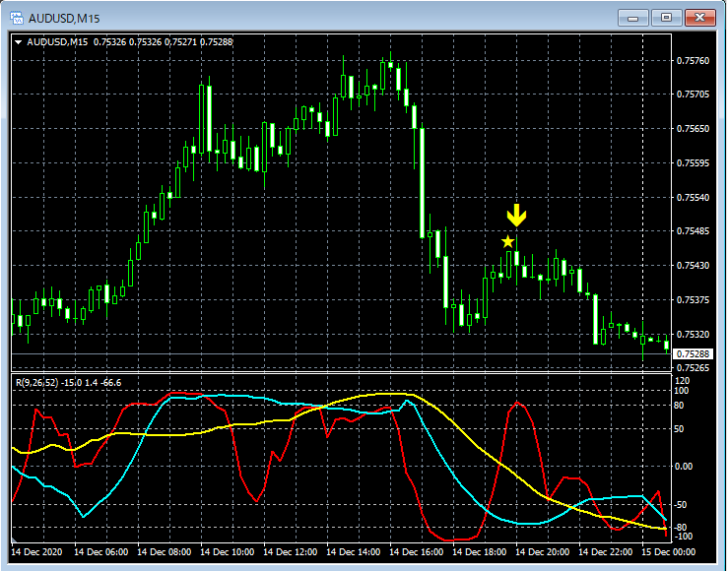Minimize the AUDUSD chart window
The width and height of the screenshot is (728, 571).
[632, 17]
